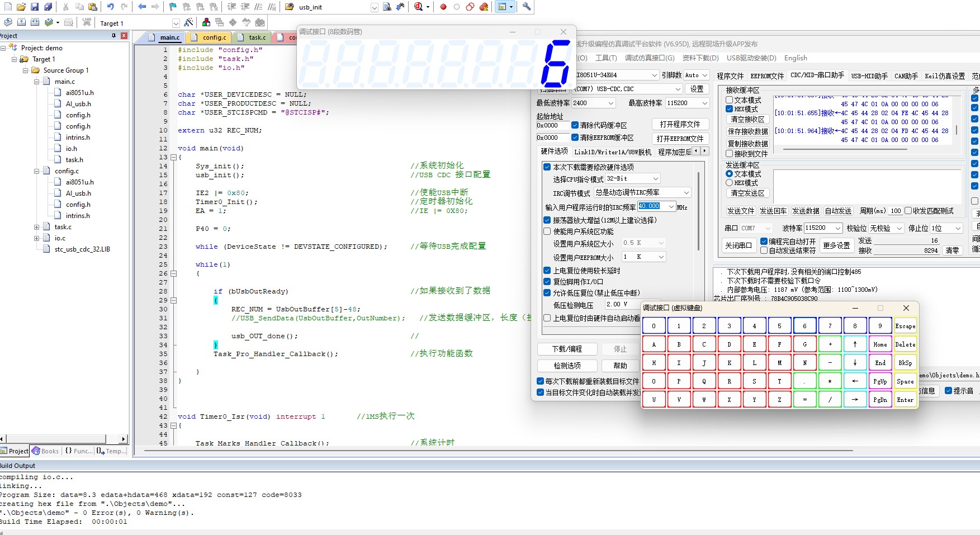
Task: Click the IRC frequency 40.000 input field
Action: coord(657,206)
